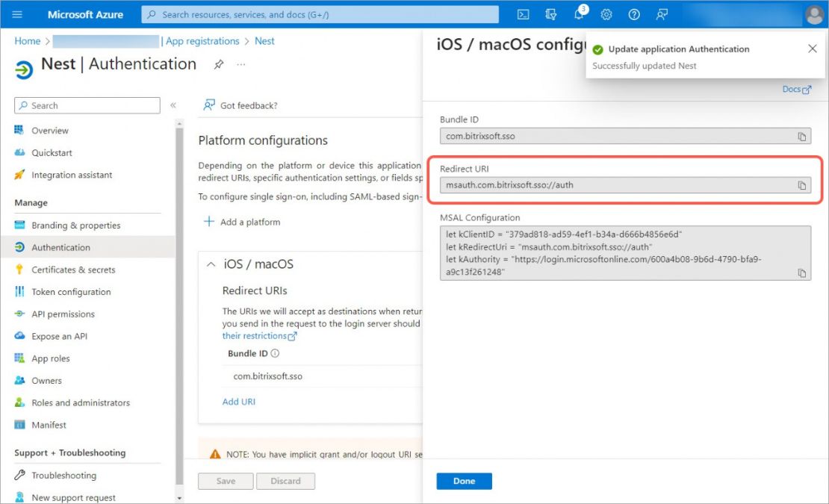Click the Done button
Image resolution: width=829 pixels, height=504 pixels.
pos(464,482)
